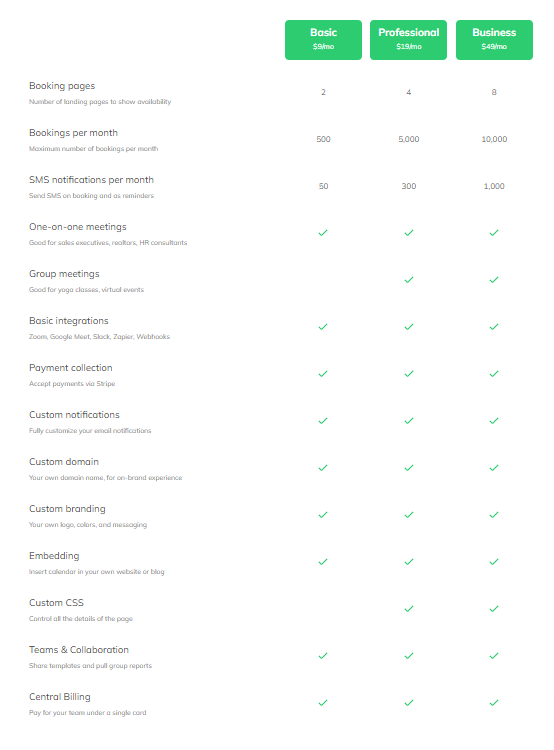This screenshot has width=554, height=750.
Task: Choose the Professional $19/mo plan button
Action: (408, 40)
